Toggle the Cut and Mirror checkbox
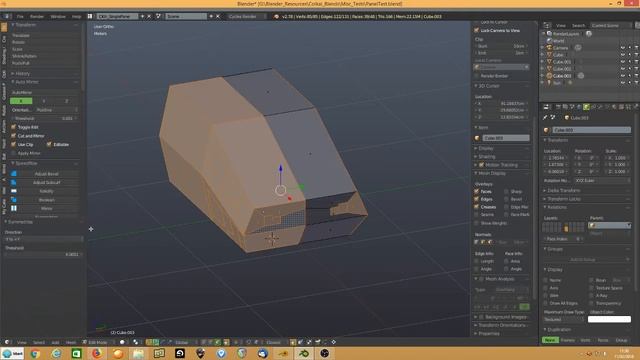This screenshot has width=640, height=360. coord(13,136)
